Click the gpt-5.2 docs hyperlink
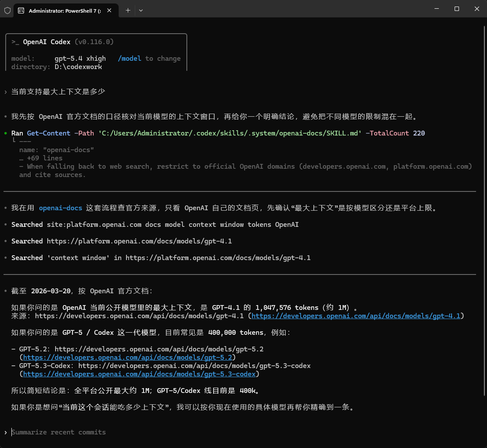Screen dimensions: 487x448 pos(129,357)
